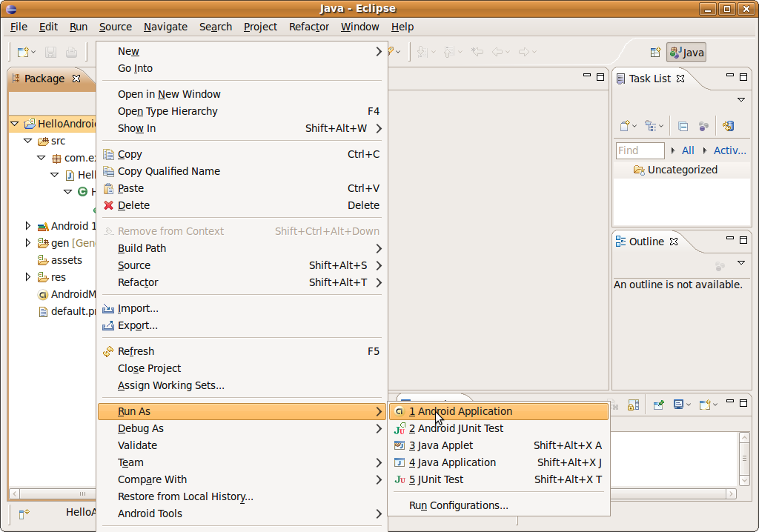
Task: Open the Refactor menu in menu bar
Action: (x=309, y=27)
